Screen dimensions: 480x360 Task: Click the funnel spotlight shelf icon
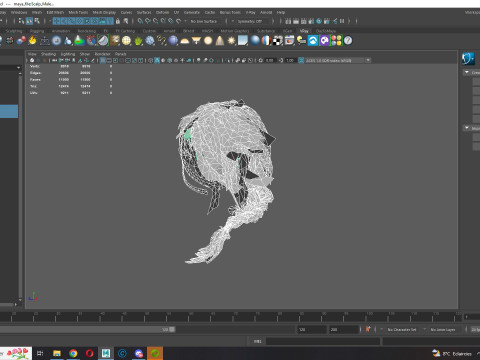(196, 41)
